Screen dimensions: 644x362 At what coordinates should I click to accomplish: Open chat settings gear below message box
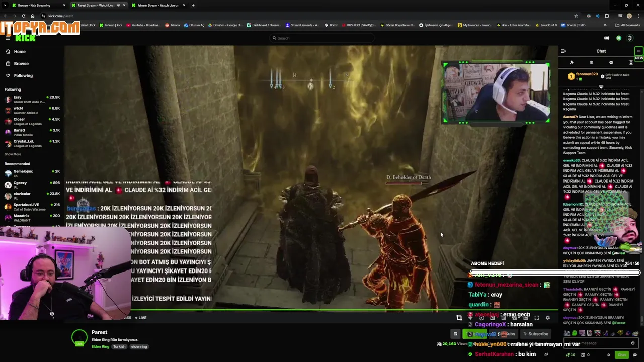[x=608, y=355]
